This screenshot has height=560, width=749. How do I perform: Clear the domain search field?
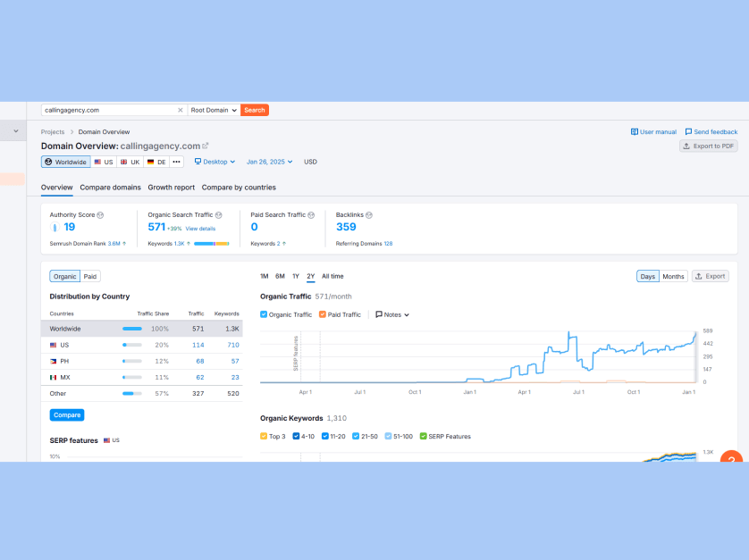pos(180,110)
